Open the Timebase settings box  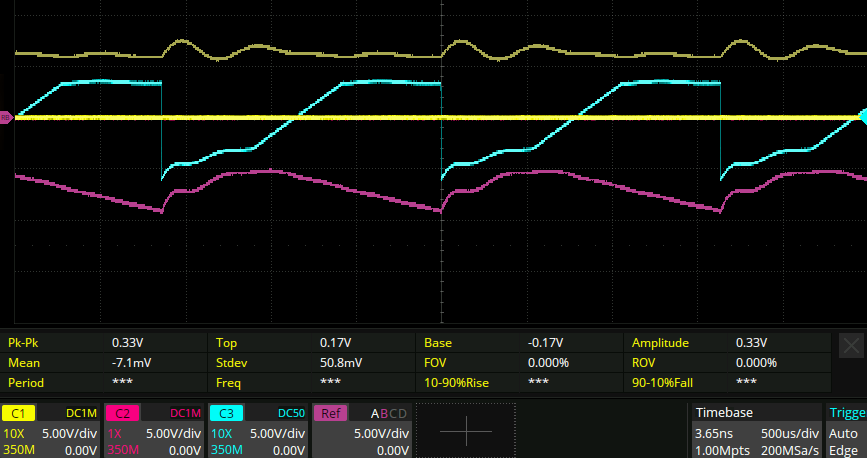click(x=755, y=431)
